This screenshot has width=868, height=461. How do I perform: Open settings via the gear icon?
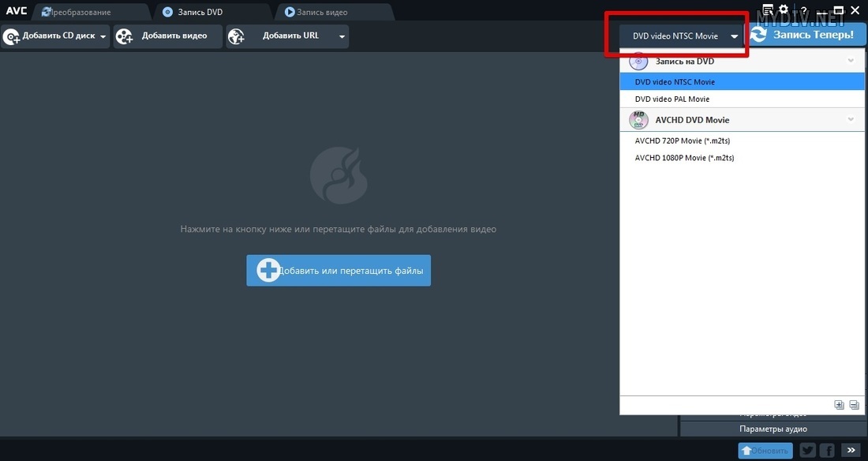point(784,10)
